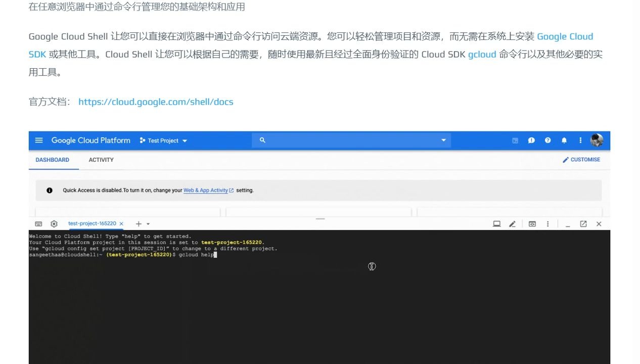
Task: Open the notifications bell icon
Action: [564, 141]
